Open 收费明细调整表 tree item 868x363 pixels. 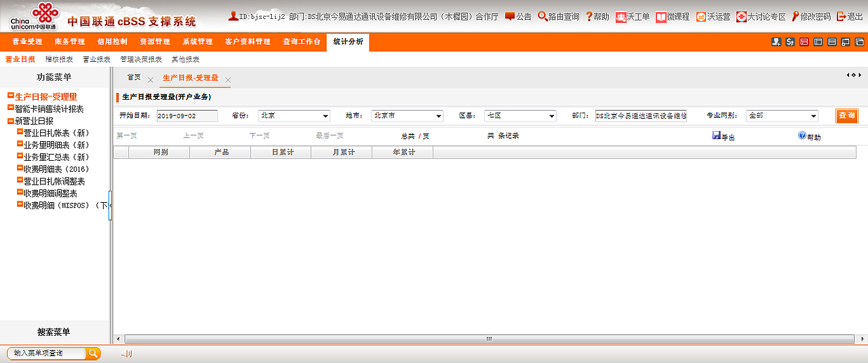(x=50, y=193)
